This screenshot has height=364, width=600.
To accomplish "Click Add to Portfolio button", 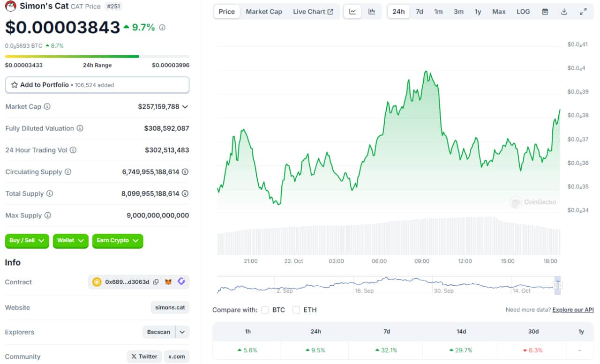I will [97, 85].
